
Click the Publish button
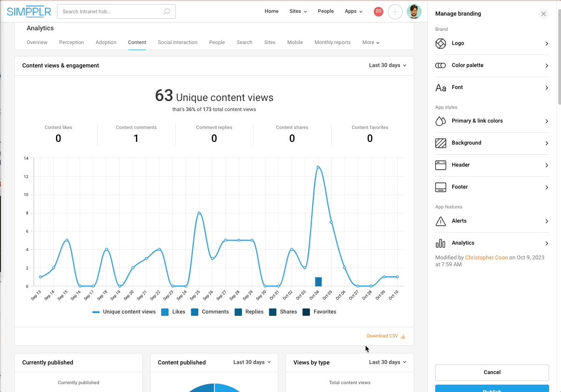coord(492,389)
